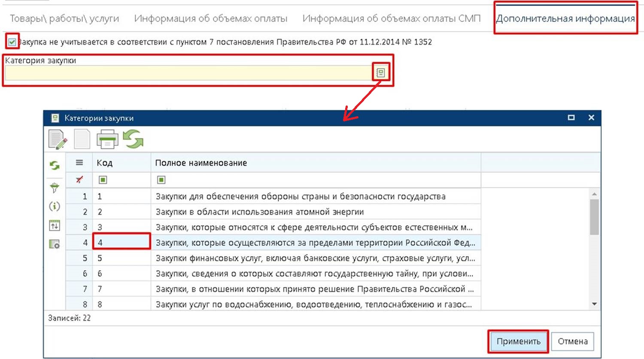Image resolution: width=644 pixels, height=359 pixels.
Task: Select code cell 4 in Код column
Action: point(122,242)
